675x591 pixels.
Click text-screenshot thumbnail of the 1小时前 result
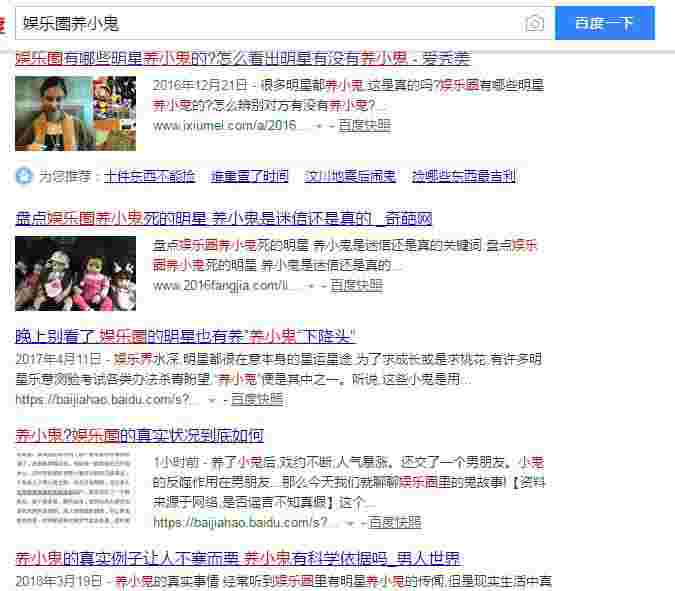pyautogui.click(x=74, y=489)
